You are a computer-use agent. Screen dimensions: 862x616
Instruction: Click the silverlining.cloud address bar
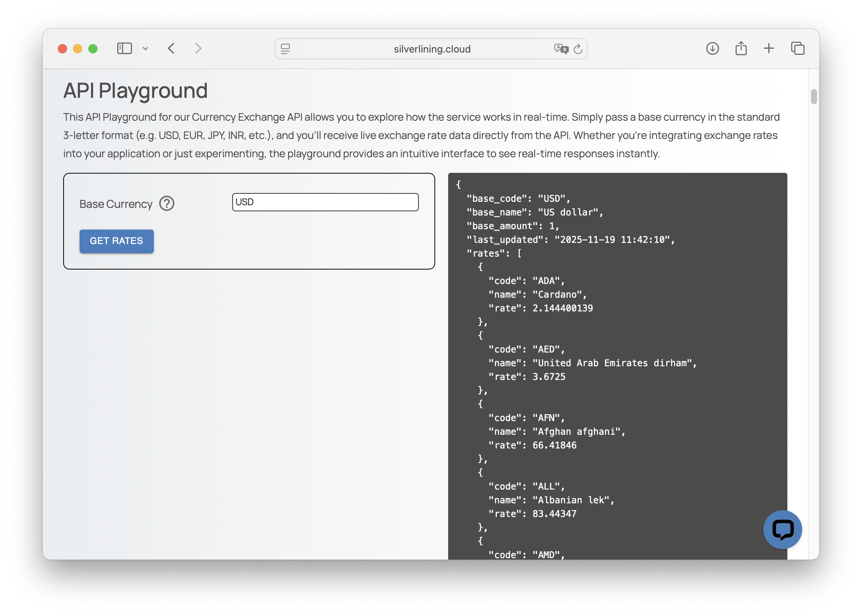click(432, 49)
